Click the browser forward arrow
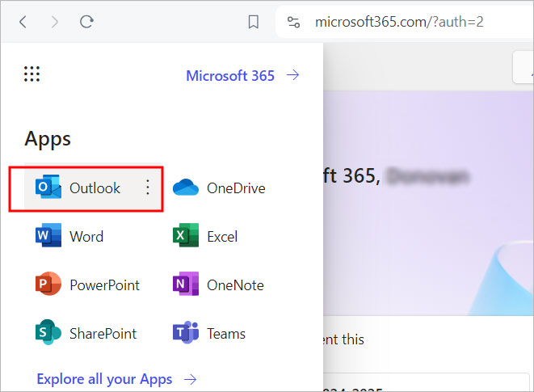The image size is (534, 392). pos(54,22)
